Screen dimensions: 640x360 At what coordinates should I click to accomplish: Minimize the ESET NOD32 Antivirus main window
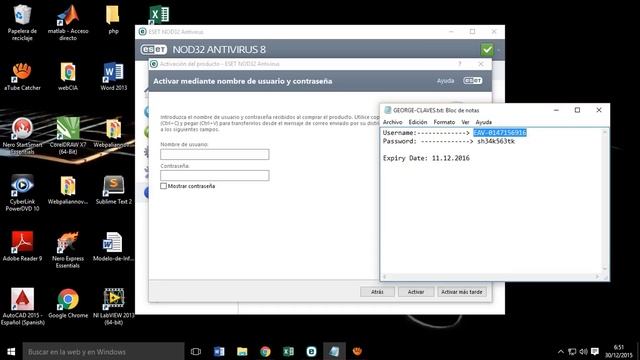[451, 31]
